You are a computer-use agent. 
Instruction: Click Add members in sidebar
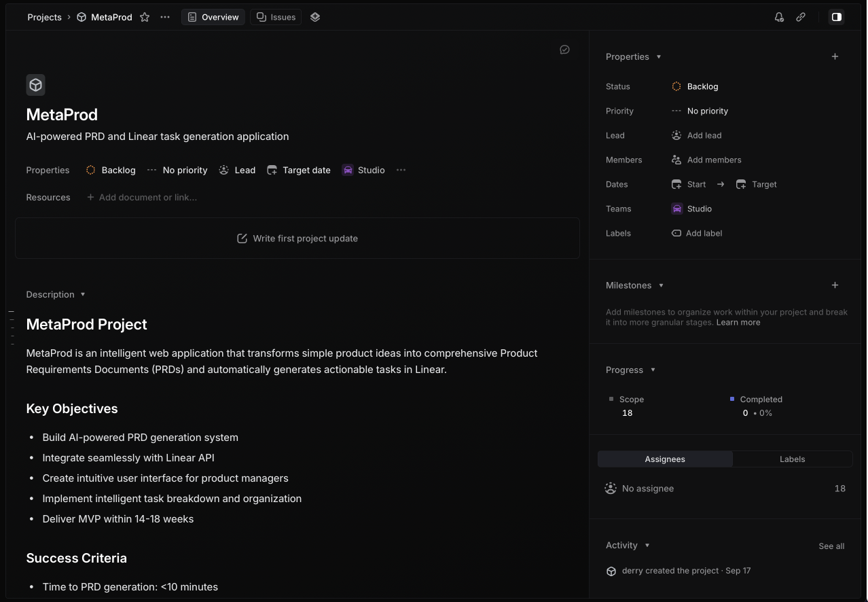(706, 160)
